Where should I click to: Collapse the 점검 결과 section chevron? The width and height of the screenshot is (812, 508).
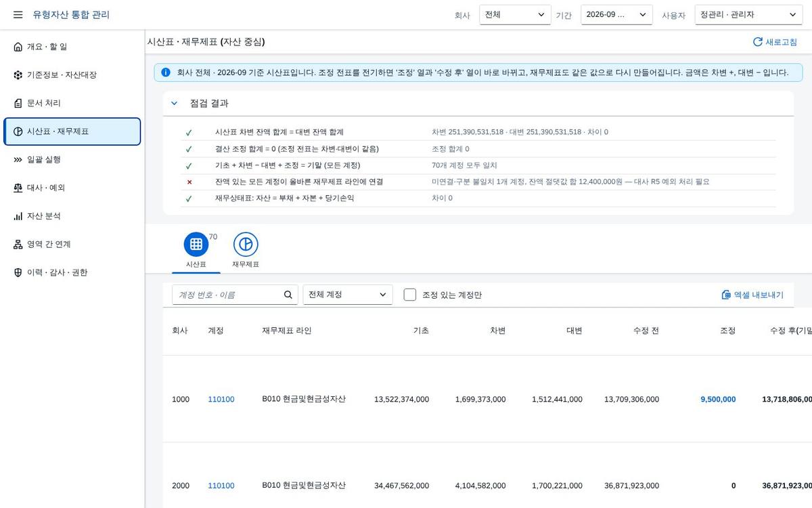click(x=174, y=104)
